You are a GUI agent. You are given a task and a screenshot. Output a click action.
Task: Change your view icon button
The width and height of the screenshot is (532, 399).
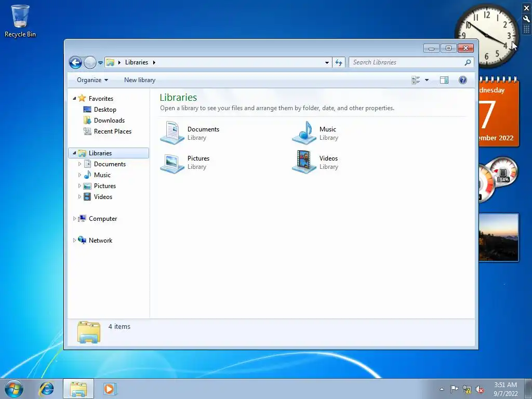tap(416, 80)
